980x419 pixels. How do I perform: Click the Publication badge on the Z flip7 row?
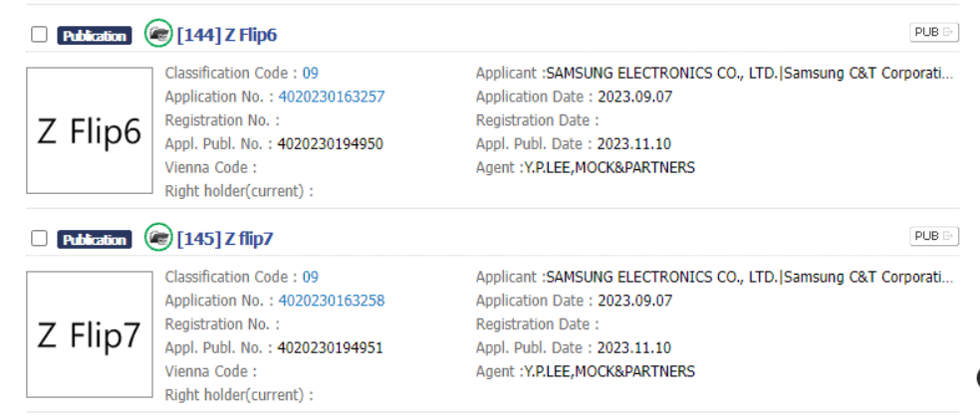pos(95,240)
